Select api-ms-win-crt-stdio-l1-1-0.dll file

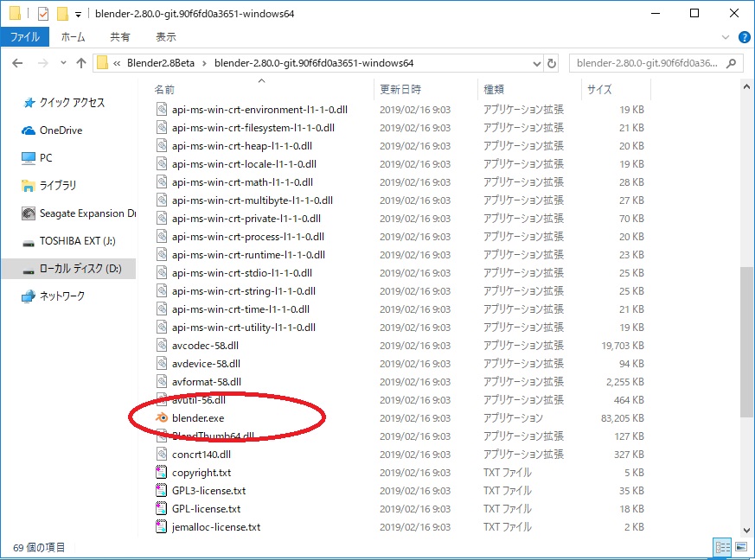tap(241, 273)
